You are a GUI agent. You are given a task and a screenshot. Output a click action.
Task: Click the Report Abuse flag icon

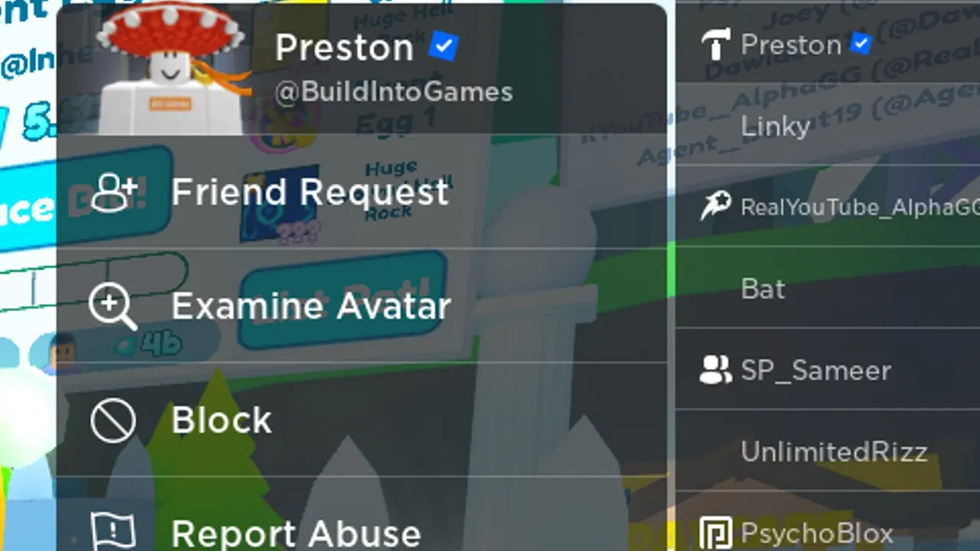(113, 531)
